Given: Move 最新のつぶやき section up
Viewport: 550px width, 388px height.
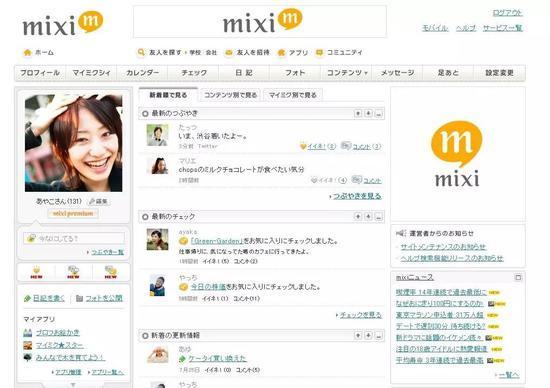Looking at the screenshot, I should 358,113.
